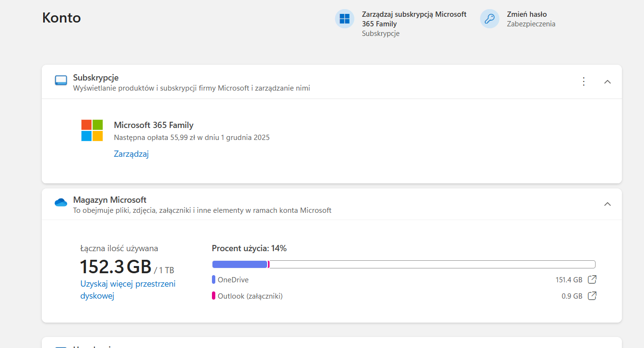This screenshot has width=644, height=348.
Task: Click the key icon for changing the password
Action: pyautogui.click(x=490, y=19)
